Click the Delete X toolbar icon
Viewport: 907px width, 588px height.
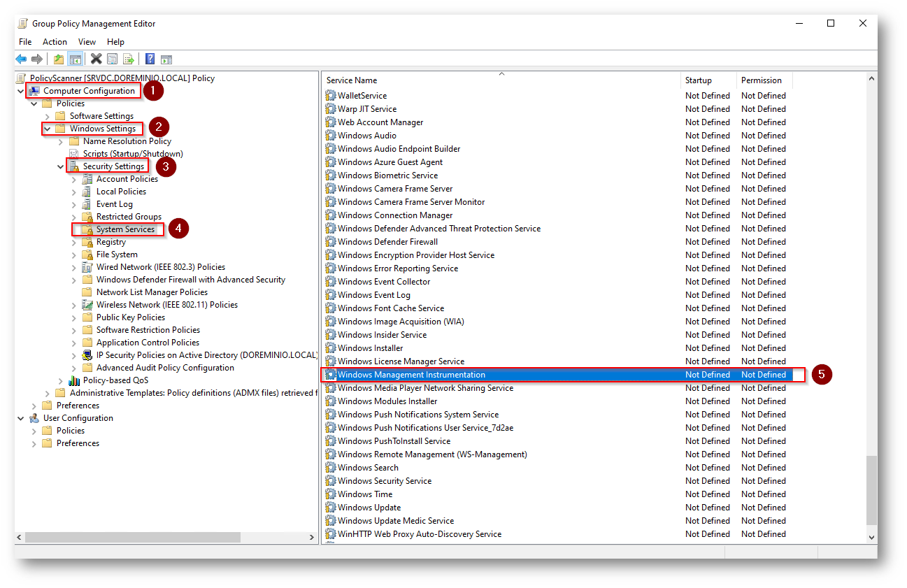(x=97, y=59)
